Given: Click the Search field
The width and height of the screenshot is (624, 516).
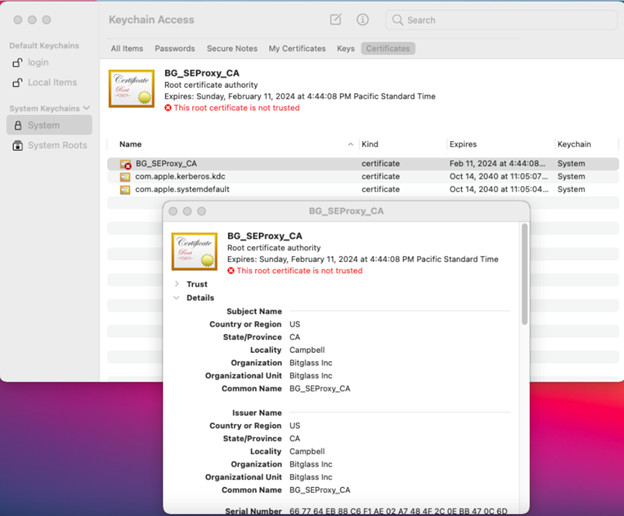Looking at the screenshot, I should (x=500, y=20).
